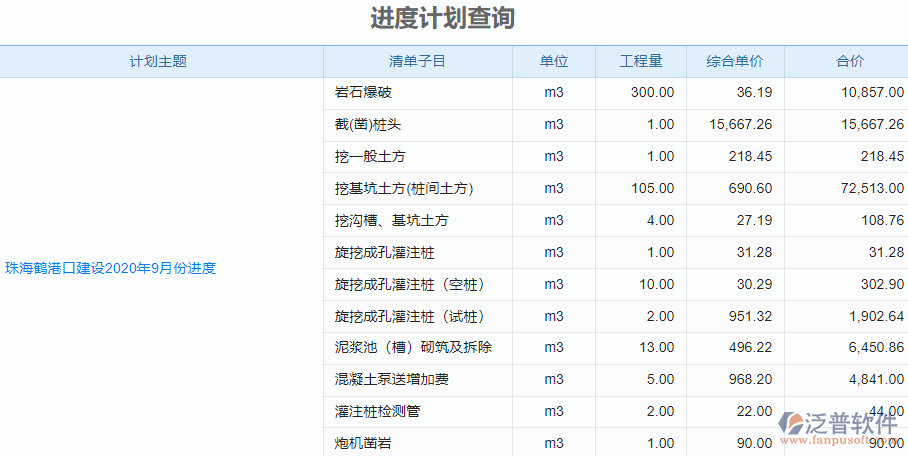The image size is (908, 456).
Task: Click the unit price 218.45 in 综合单价 column
Action: [x=750, y=156]
